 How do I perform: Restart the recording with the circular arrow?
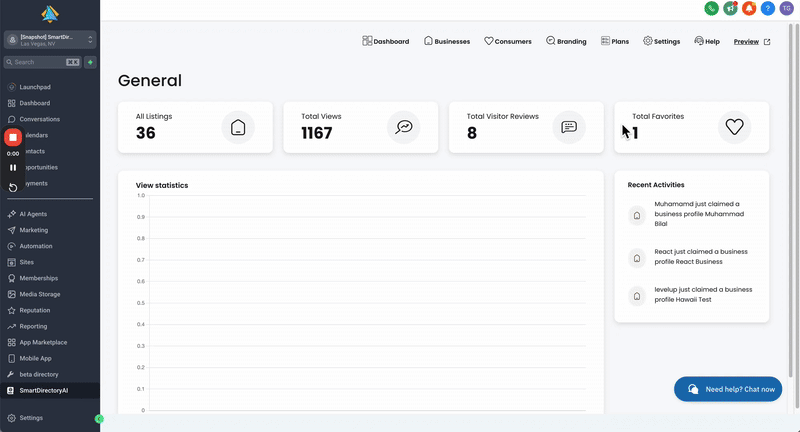[x=13, y=187]
